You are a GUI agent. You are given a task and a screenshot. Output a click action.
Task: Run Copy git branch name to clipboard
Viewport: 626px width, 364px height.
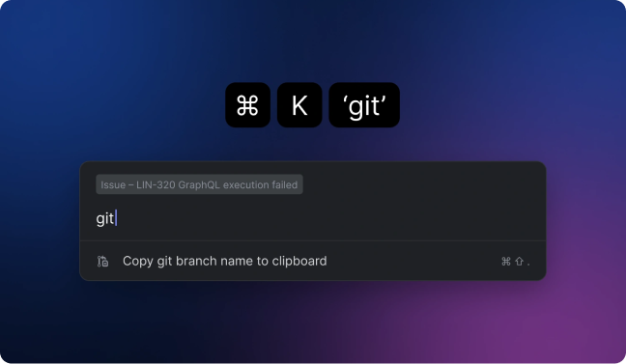click(313, 261)
